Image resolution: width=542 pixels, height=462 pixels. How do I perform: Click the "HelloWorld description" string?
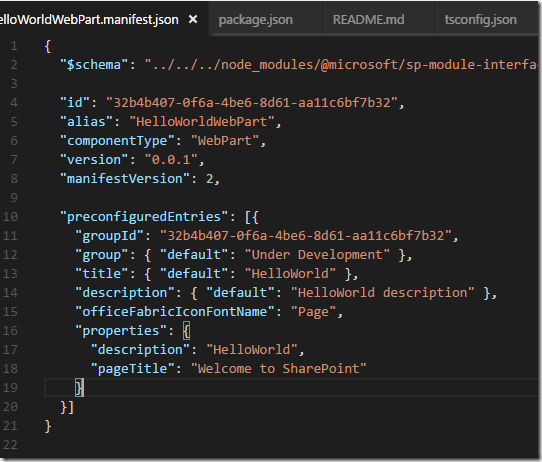[383, 293]
